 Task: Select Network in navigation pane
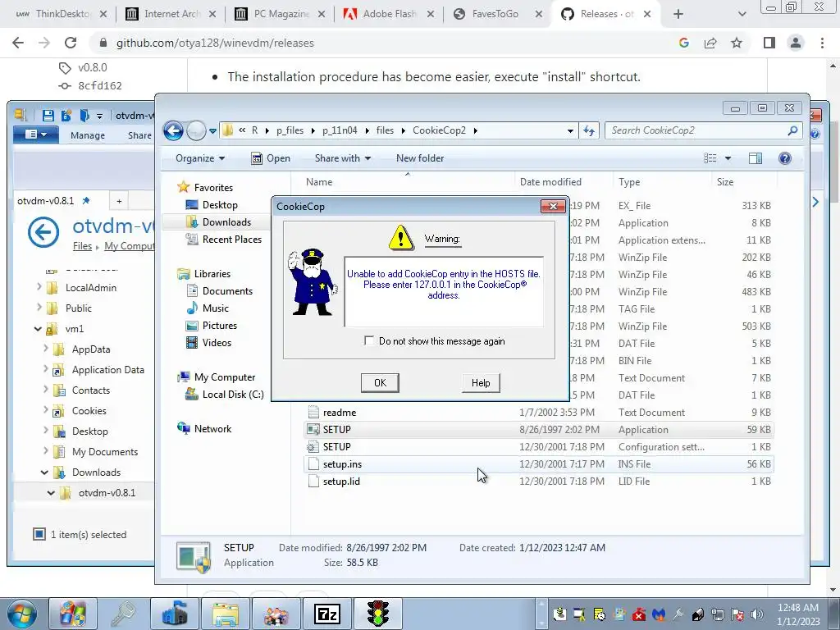tap(212, 428)
